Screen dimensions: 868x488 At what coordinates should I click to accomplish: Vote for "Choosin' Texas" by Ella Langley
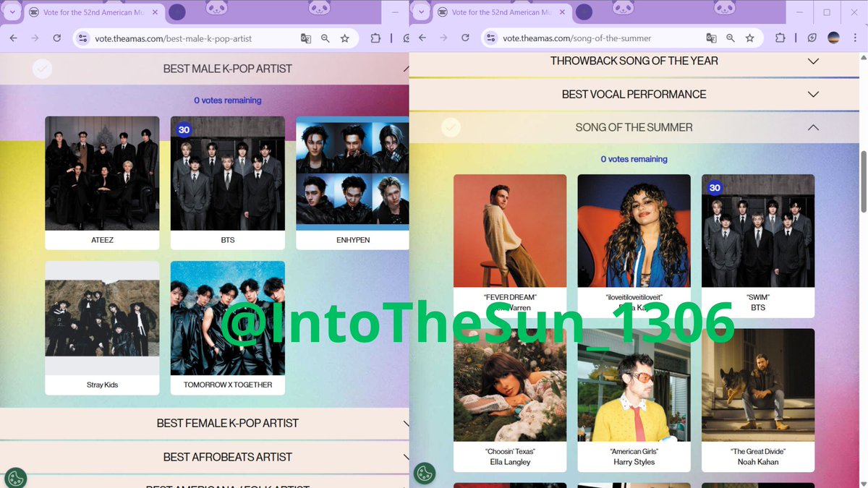point(510,400)
